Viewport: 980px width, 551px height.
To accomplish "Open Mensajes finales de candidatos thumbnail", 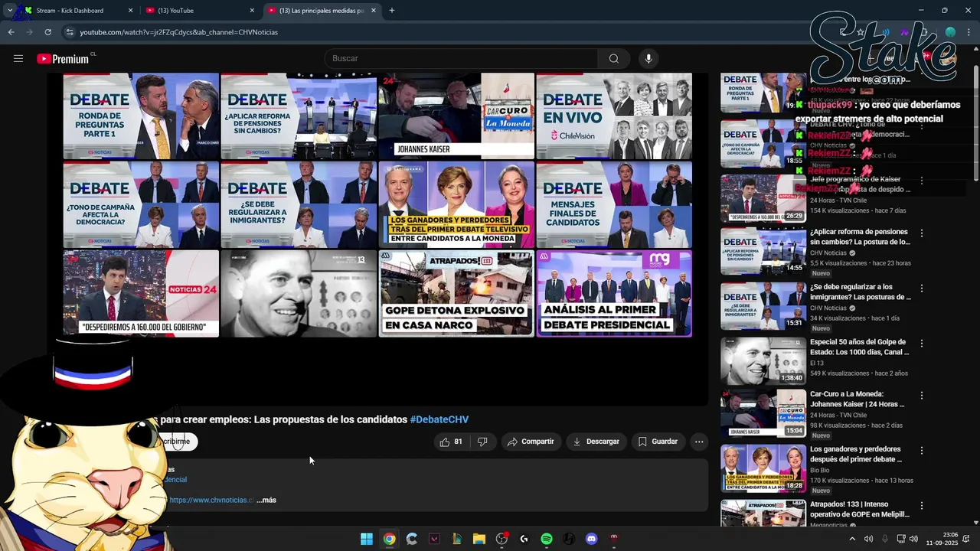I will (x=614, y=204).
